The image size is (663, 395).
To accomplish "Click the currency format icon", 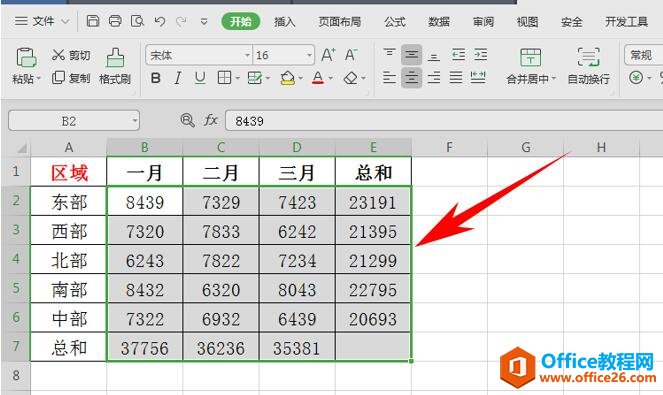I will (x=636, y=78).
